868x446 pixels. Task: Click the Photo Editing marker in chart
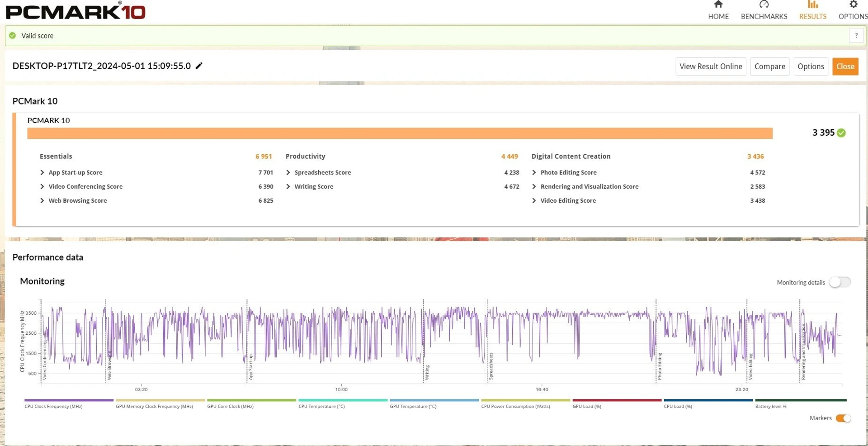pyautogui.click(x=660, y=366)
